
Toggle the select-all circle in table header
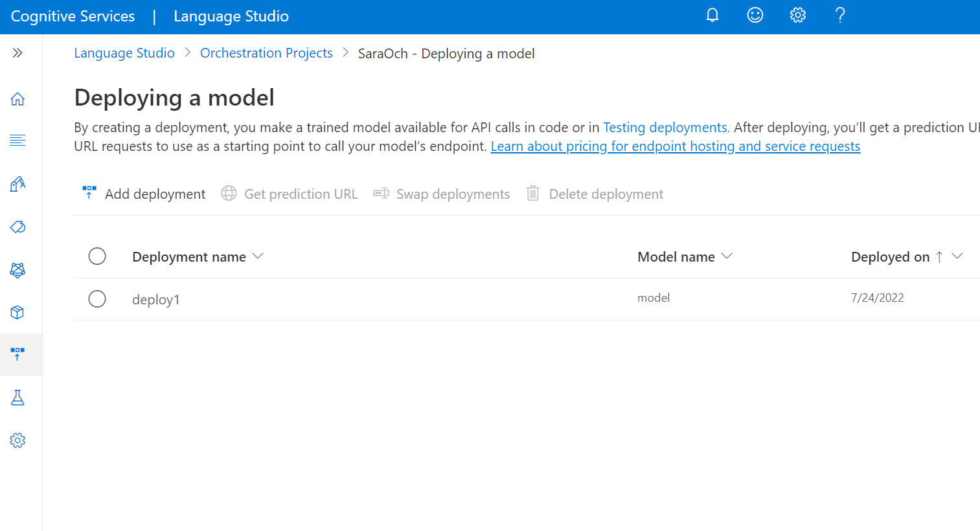coord(97,256)
